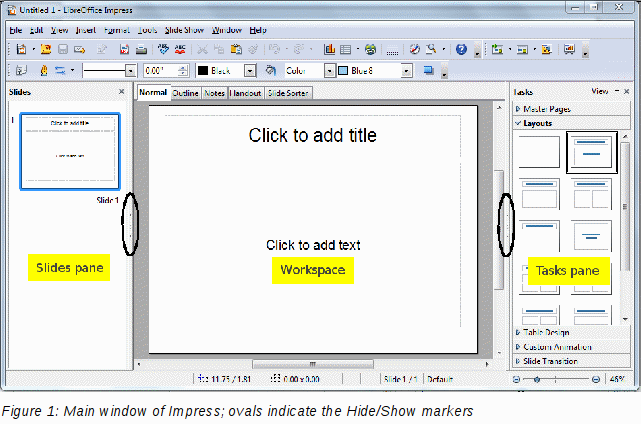Click 'Click to add title' placeholder
The height and width of the screenshot is (425, 642).
(312, 135)
